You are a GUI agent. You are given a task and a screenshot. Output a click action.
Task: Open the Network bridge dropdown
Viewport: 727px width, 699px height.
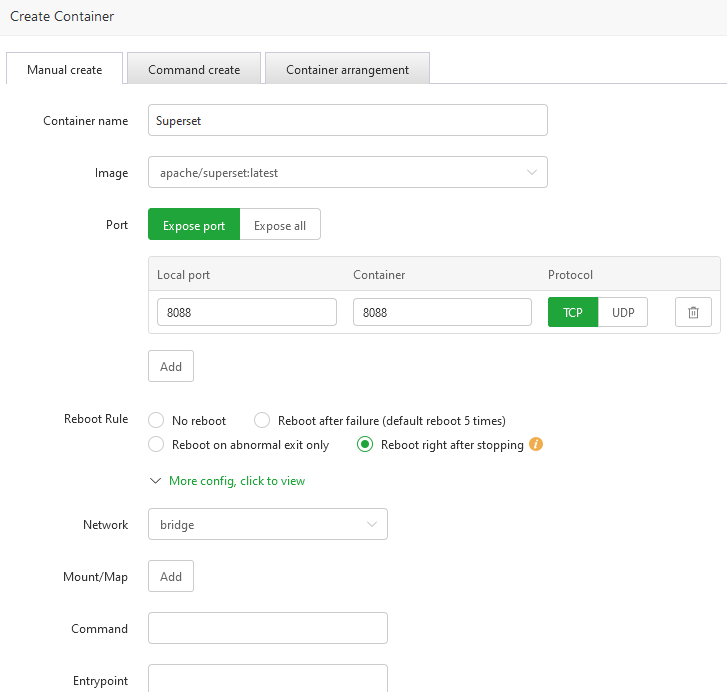click(267, 524)
